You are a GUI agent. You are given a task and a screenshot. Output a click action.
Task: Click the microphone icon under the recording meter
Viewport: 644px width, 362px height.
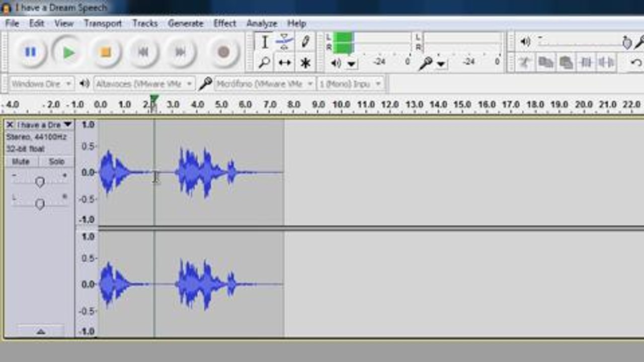[x=426, y=63]
